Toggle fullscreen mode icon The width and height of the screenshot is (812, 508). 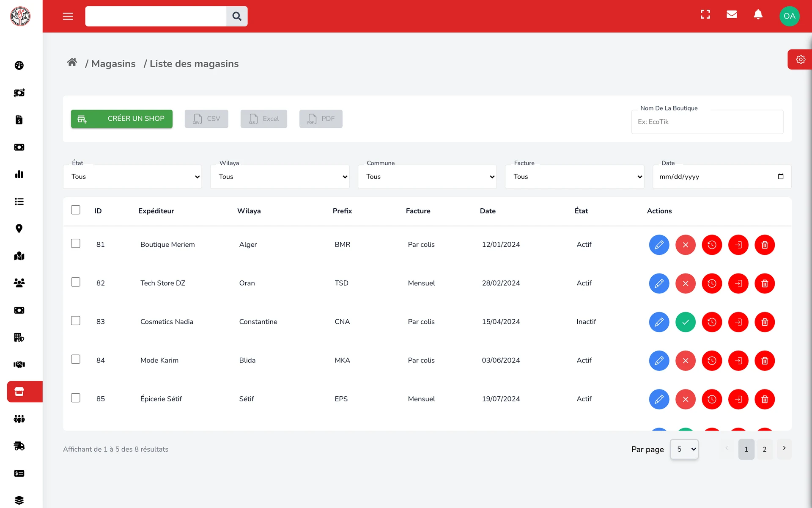[x=705, y=15]
